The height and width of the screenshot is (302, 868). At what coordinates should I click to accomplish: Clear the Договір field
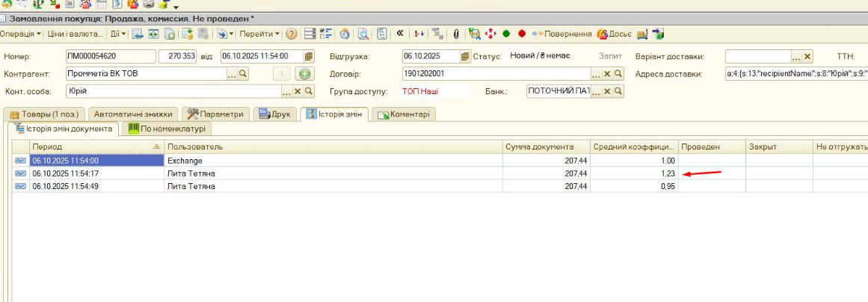pos(607,73)
